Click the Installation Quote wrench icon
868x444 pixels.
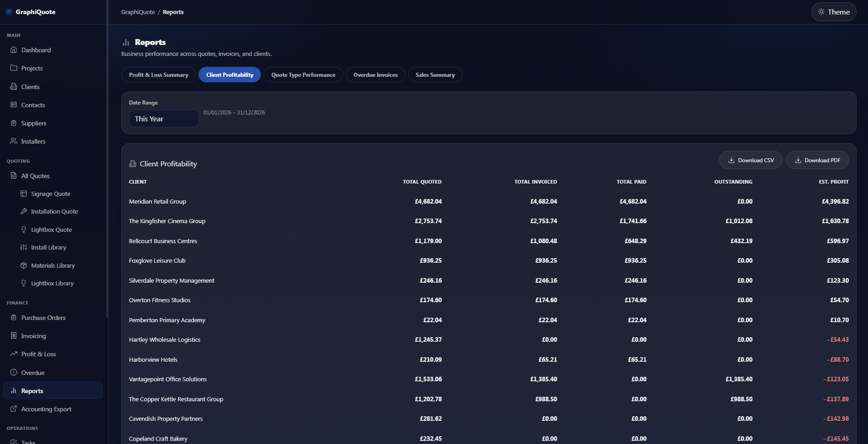[24, 211]
